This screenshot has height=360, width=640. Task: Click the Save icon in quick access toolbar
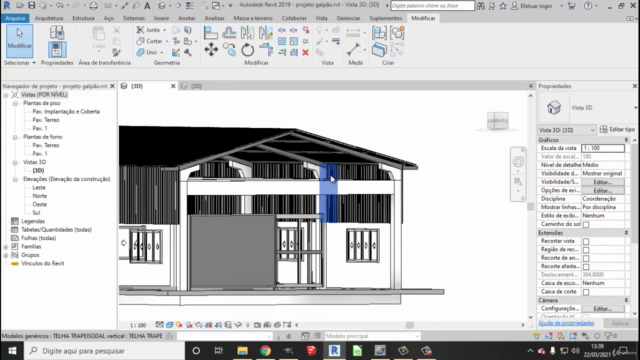click(31, 6)
